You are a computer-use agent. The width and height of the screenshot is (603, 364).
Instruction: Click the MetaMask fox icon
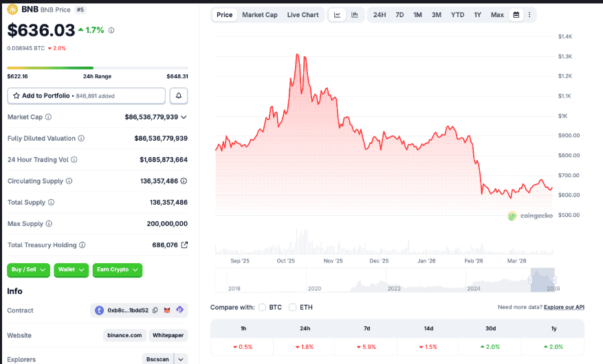click(x=168, y=310)
